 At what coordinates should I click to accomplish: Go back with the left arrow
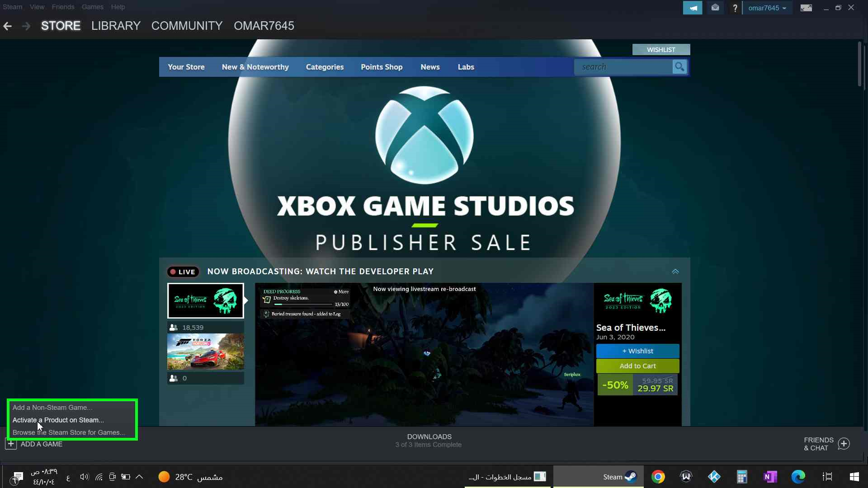tap(8, 26)
